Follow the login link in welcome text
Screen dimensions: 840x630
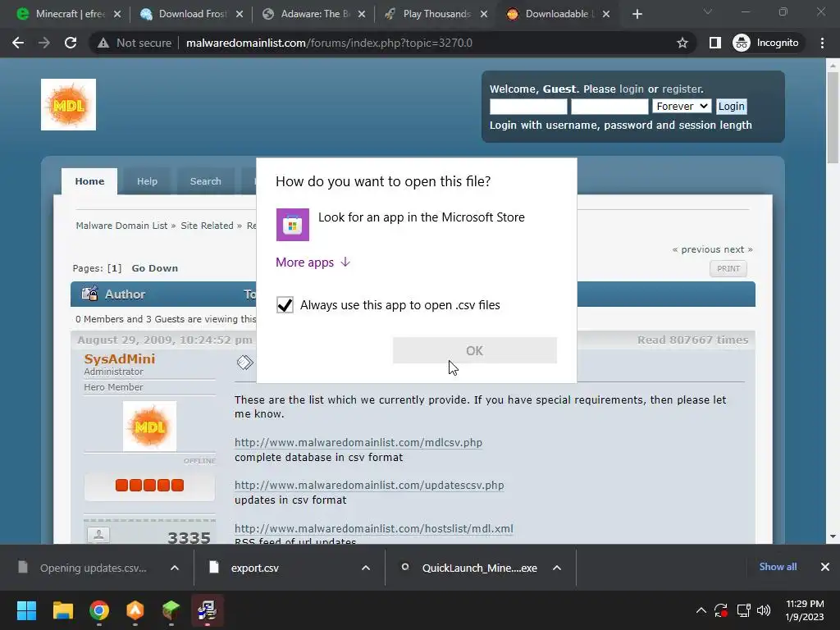[x=632, y=89]
